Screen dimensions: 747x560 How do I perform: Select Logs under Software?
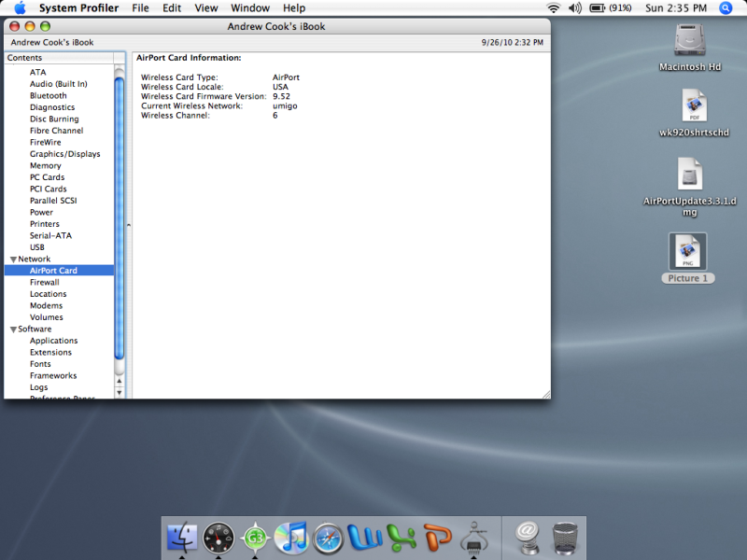coord(38,387)
